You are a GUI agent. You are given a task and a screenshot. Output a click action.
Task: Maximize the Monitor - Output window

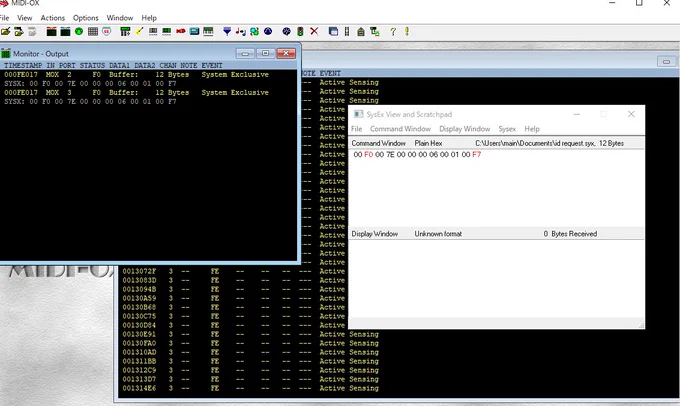click(265, 53)
